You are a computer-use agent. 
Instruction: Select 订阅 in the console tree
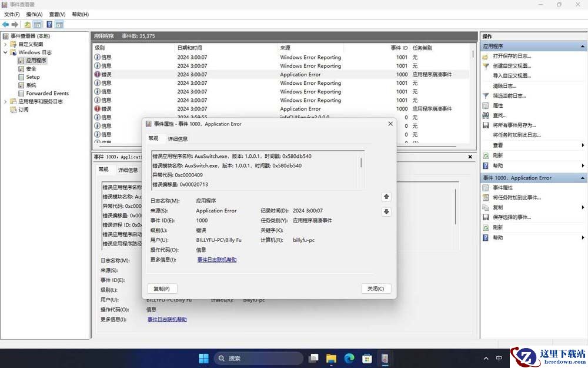pos(24,110)
